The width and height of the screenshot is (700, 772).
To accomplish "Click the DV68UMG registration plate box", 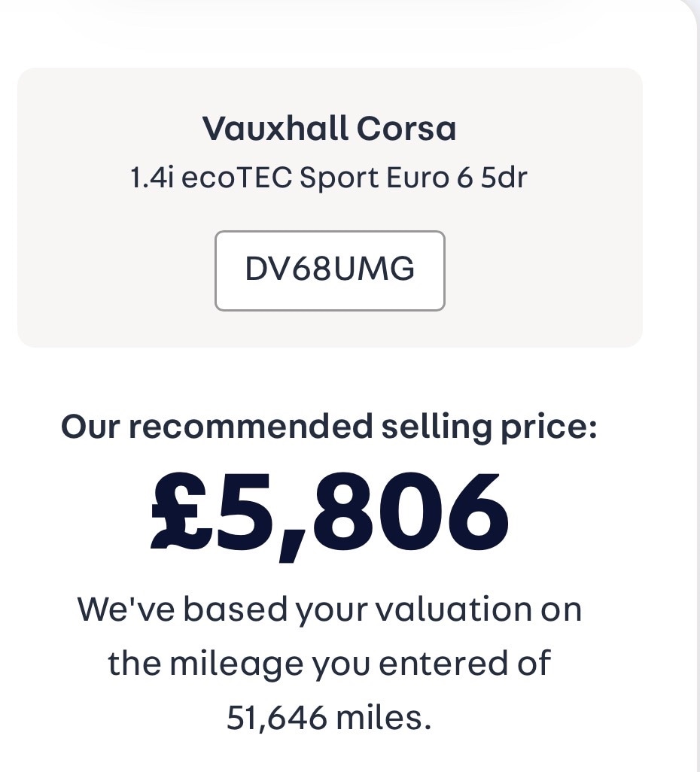I will click(330, 271).
